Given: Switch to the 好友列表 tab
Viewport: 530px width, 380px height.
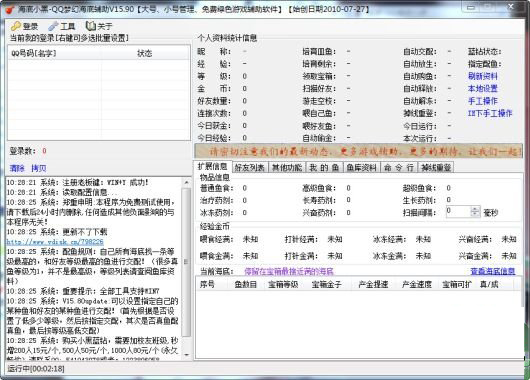Looking at the screenshot, I should click(249, 167).
